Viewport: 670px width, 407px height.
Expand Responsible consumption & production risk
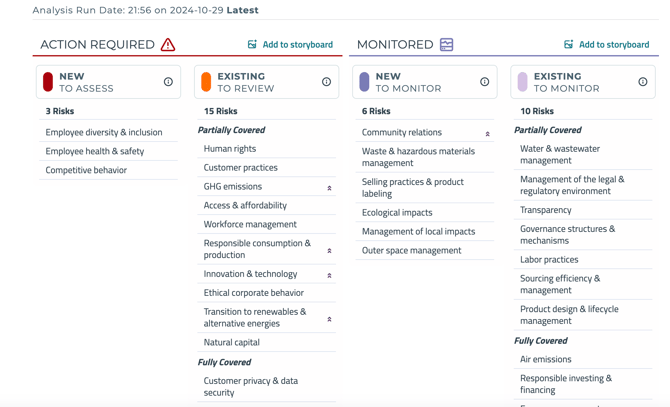(329, 251)
